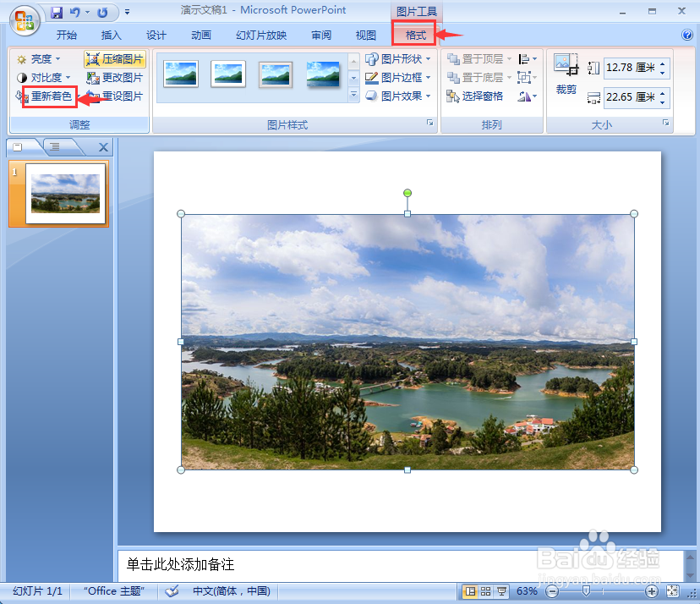Switch to Normal view button
This screenshot has width=700, height=604.
pyautogui.click(x=470, y=591)
